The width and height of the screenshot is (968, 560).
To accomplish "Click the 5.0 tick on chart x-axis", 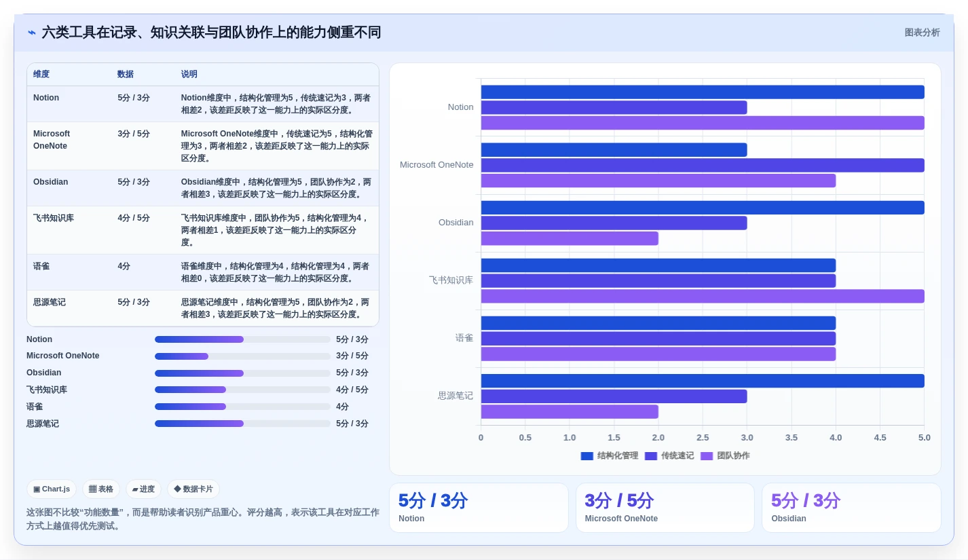I will [925, 438].
